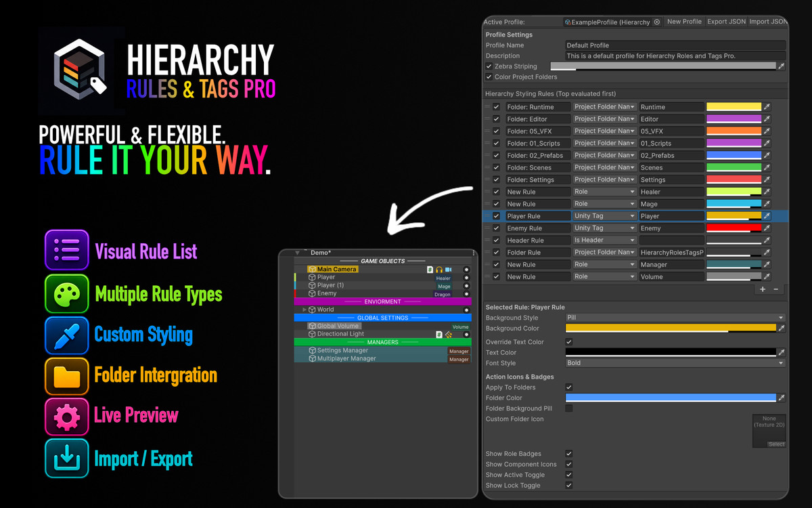Uncheck Apply To Folders
The height and width of the screenshot is (508, 812).
click(x=569, y=387)
